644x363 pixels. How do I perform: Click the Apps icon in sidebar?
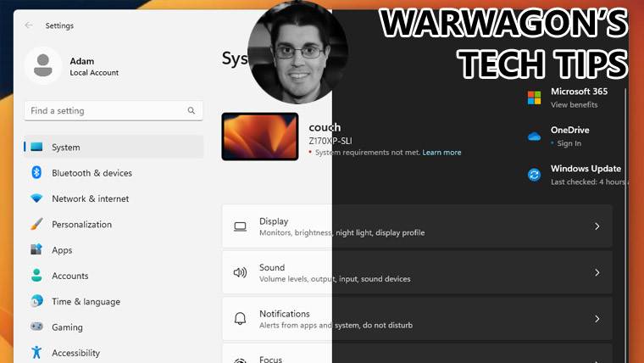36,249
